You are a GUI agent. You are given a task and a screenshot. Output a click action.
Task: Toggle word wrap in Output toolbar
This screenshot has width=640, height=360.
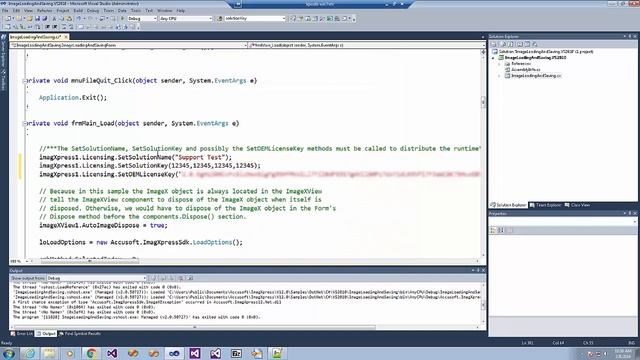tap(190, 278)
